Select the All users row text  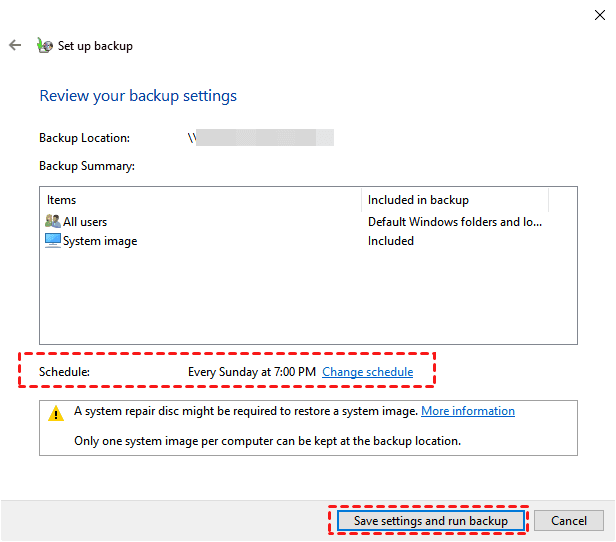coord(85,222)
